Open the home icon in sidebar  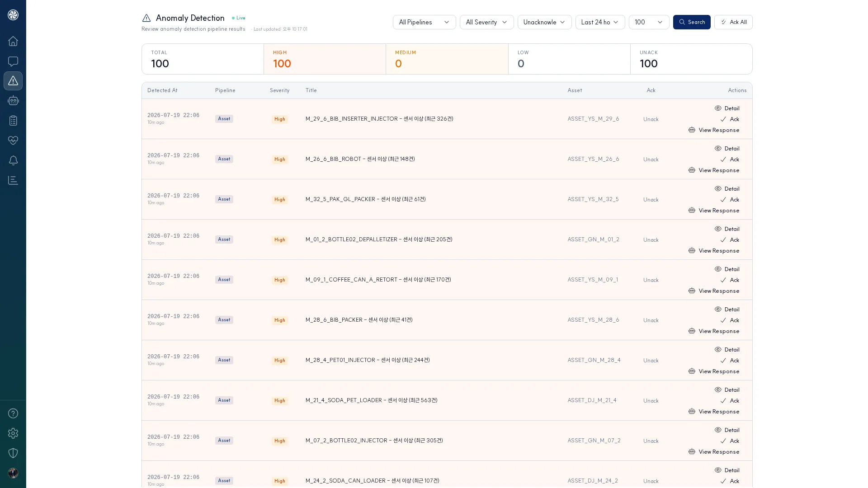13,41
